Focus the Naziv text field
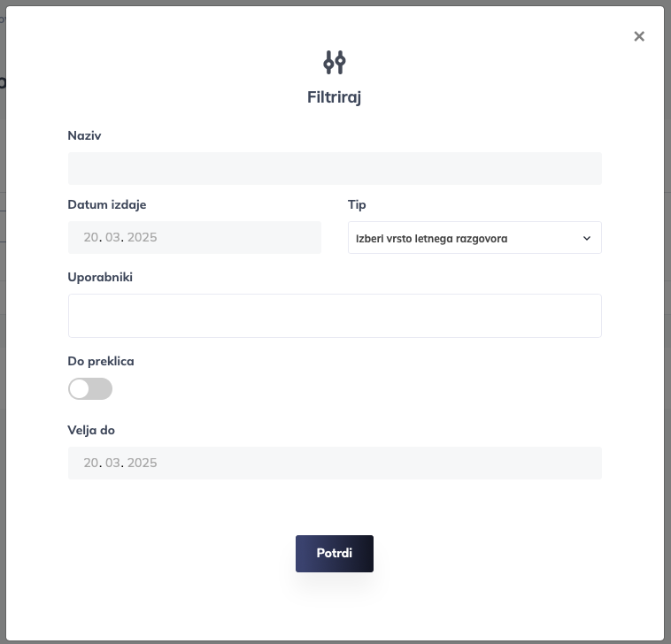 [x=335, y=168]
